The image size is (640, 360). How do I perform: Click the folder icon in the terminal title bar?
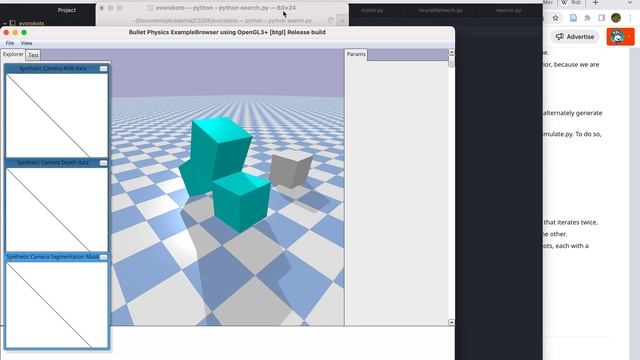coord(150,8)
